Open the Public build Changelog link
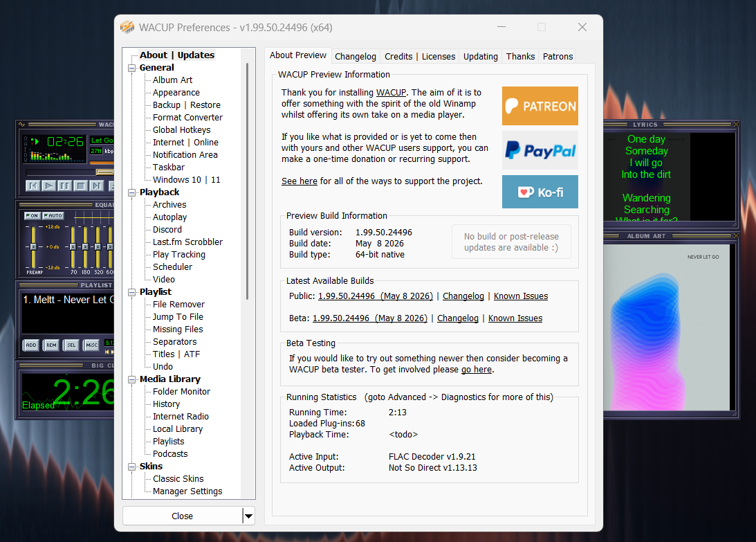Viewport: 756px width, 542px height. click(x=463, y=296)
